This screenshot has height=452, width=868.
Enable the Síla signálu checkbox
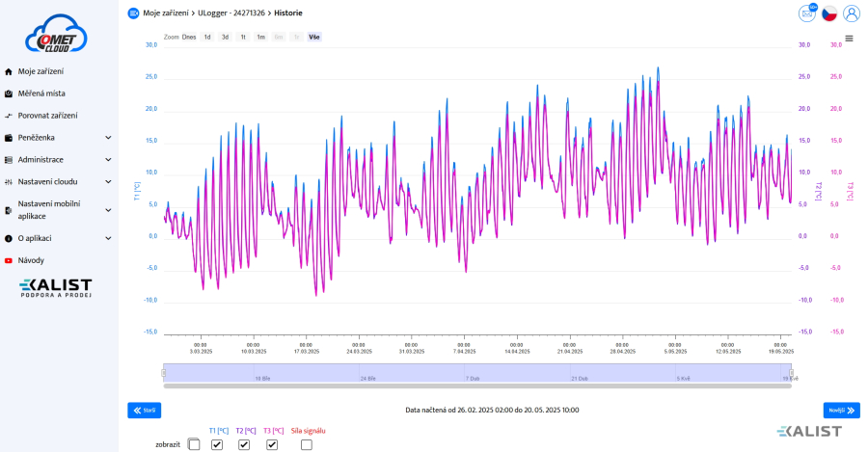[x=307, y=444]
